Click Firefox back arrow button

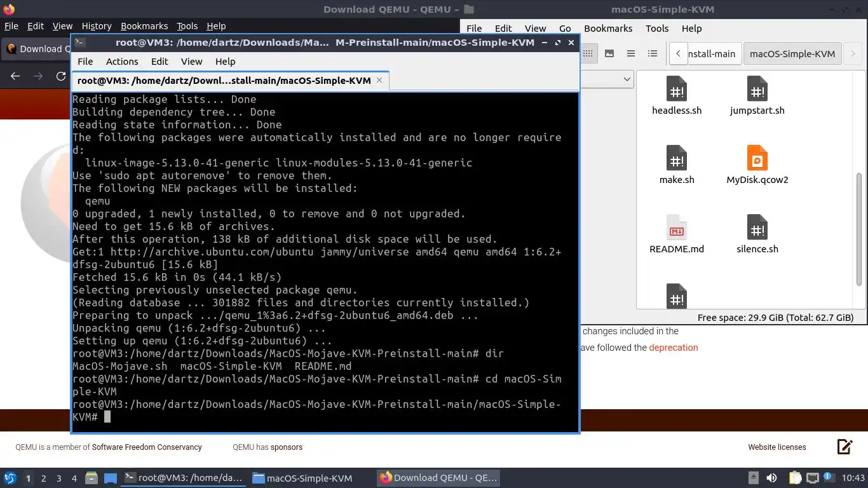(x=15, y=76)
